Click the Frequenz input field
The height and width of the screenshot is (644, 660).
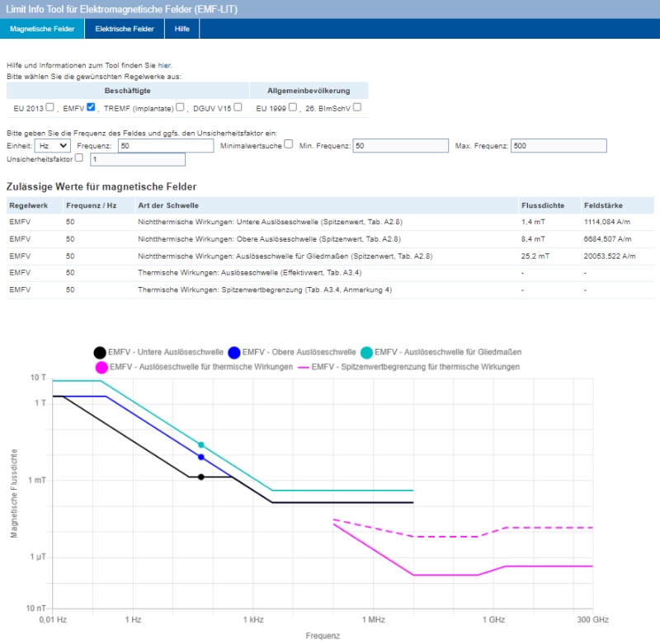(x=167, y=146)
